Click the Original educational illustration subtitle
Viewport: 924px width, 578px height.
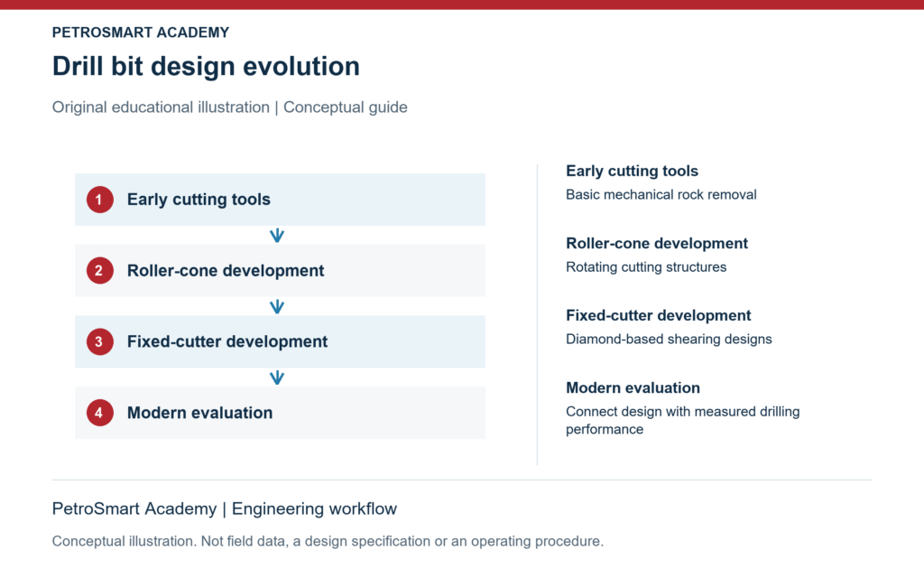(x=230, y=107)
